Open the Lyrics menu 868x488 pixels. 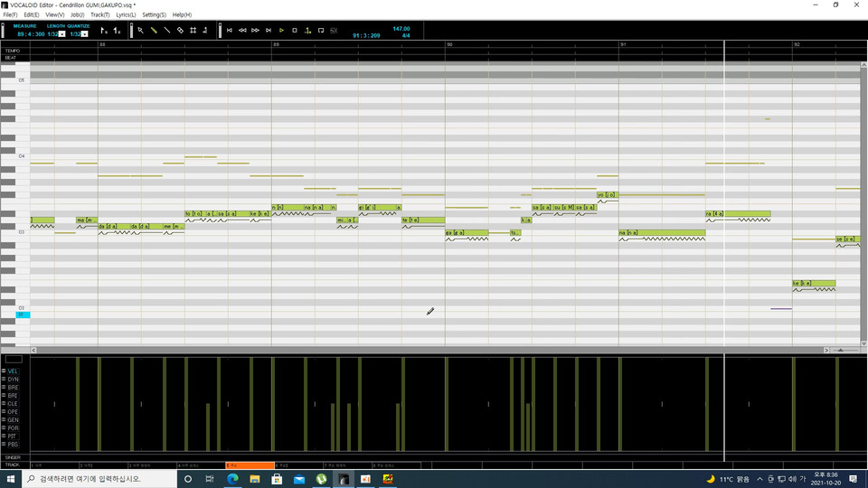point(126,15)
